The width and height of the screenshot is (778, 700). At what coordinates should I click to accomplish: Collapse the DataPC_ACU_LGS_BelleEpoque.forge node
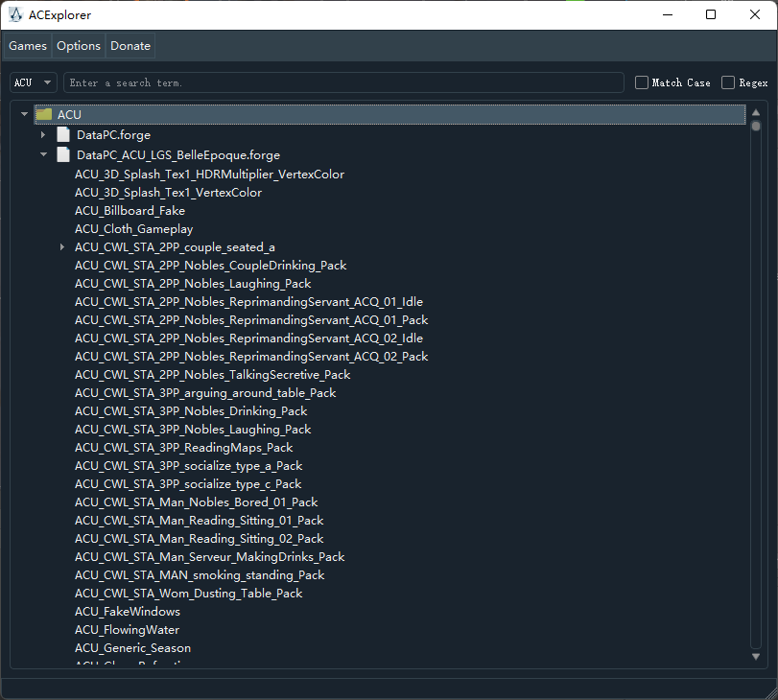pyautogui.click(x=43, y=154)
